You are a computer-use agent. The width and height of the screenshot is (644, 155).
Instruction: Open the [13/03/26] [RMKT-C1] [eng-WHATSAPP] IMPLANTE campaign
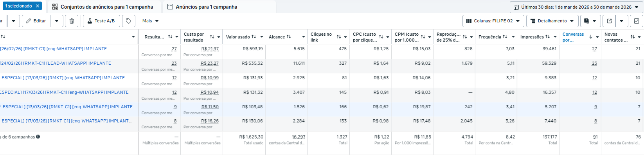tap(66, 107)
